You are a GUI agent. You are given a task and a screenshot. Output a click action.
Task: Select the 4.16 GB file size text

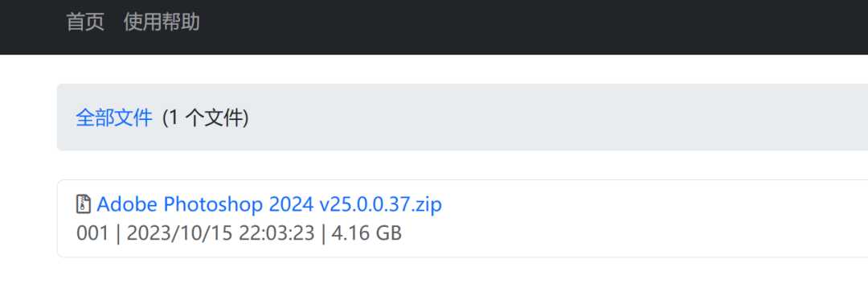point(366,232)
